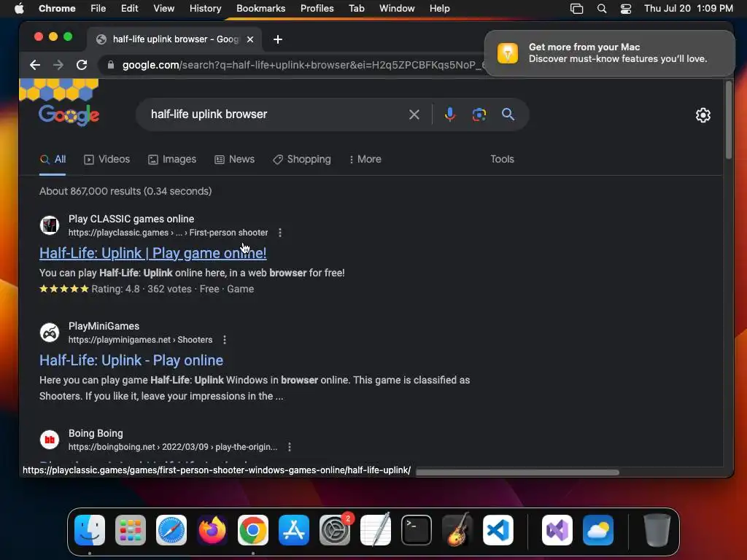Open the Apple menu
The image size is (747, 560).
coord(19,8)
